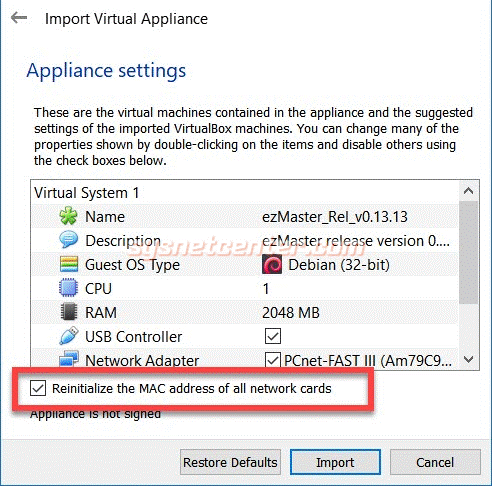Click the Network Adapter monitors icon

69,359
